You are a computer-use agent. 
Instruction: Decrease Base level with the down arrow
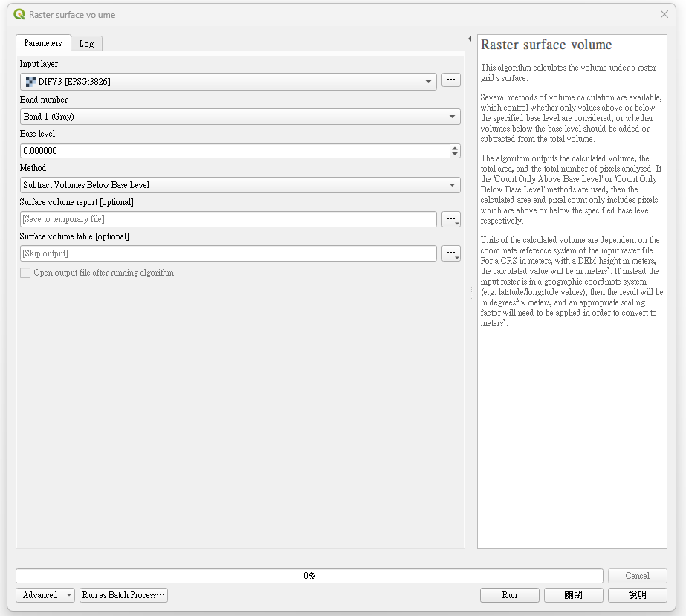455,154
